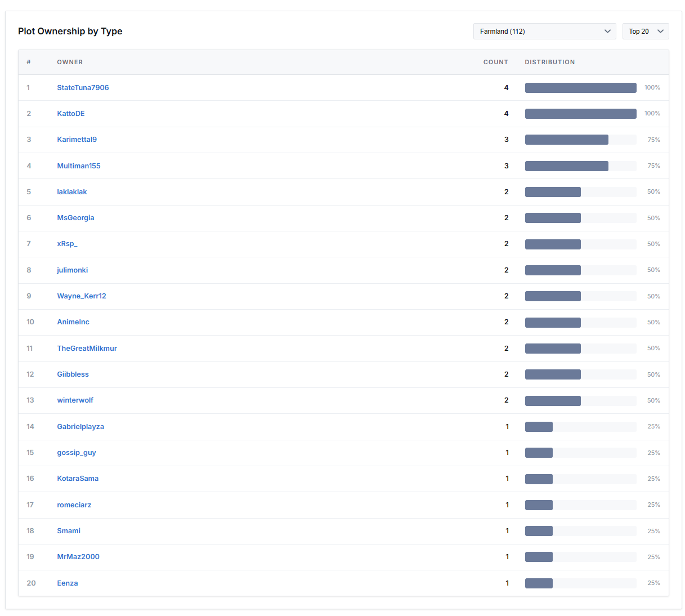Click Karimettal9's 75% distribution bar
The height and width of the screenshot is (616, 685).
pos(566,140)
